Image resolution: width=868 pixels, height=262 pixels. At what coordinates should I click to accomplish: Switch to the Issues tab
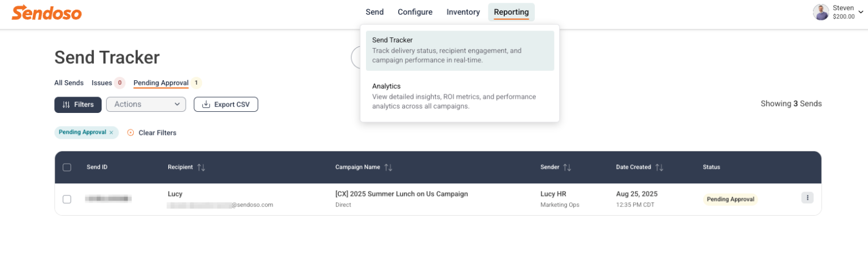tap(102, 83)
